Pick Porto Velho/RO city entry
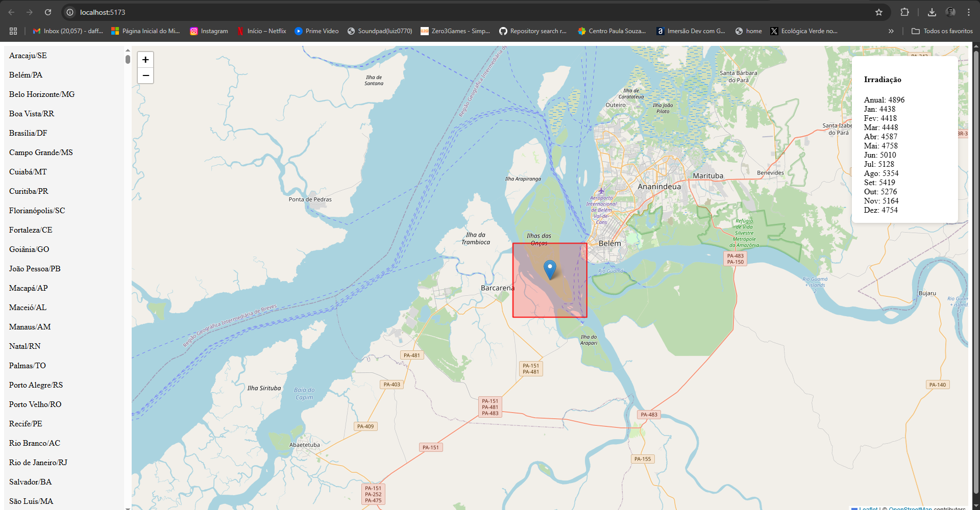 coord(64,404)
